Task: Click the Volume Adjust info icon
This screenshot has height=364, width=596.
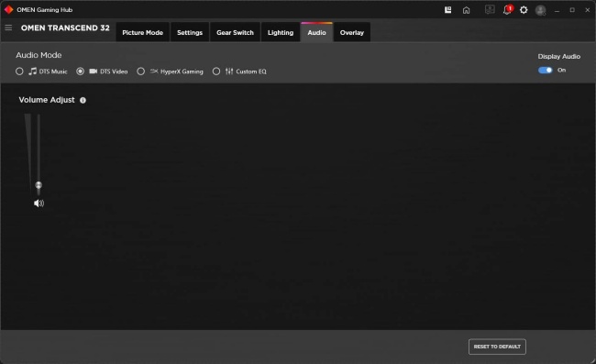Action: 83,100
